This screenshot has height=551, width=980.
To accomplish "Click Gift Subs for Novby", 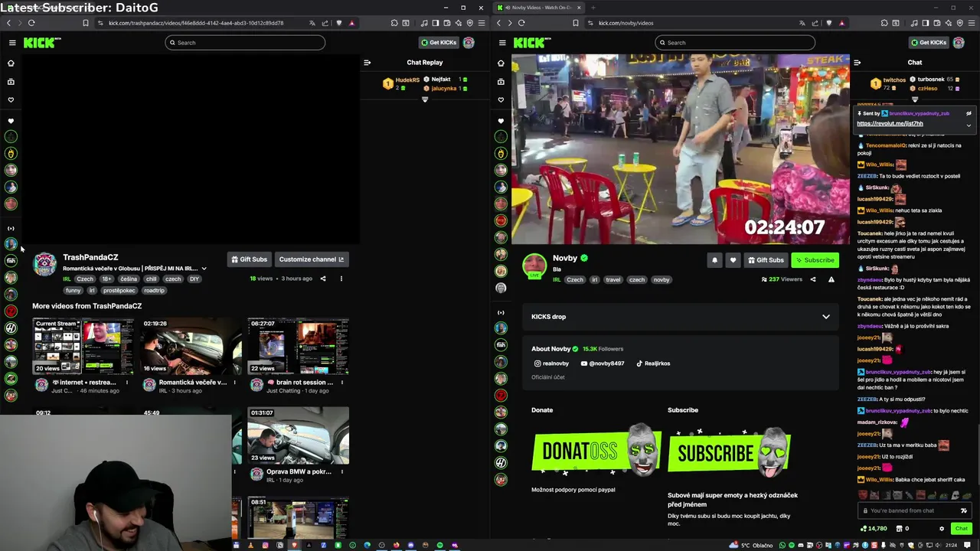I will pos(766,260).
